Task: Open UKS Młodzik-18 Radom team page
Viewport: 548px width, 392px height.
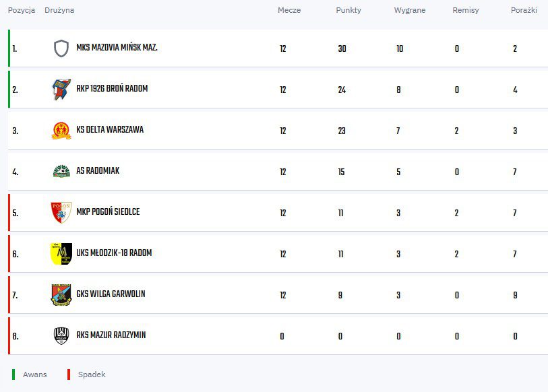Action: [x=114, y=253]
